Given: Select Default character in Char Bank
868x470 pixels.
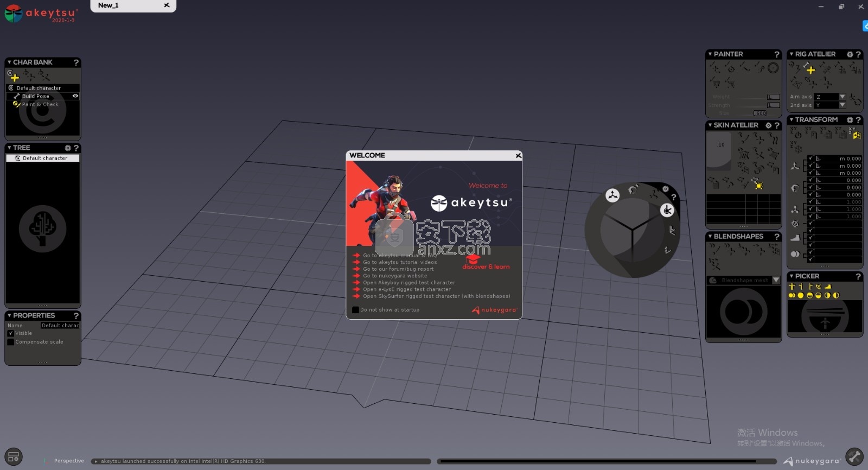Looking at the screenshot, I should [x=43, y=88].
